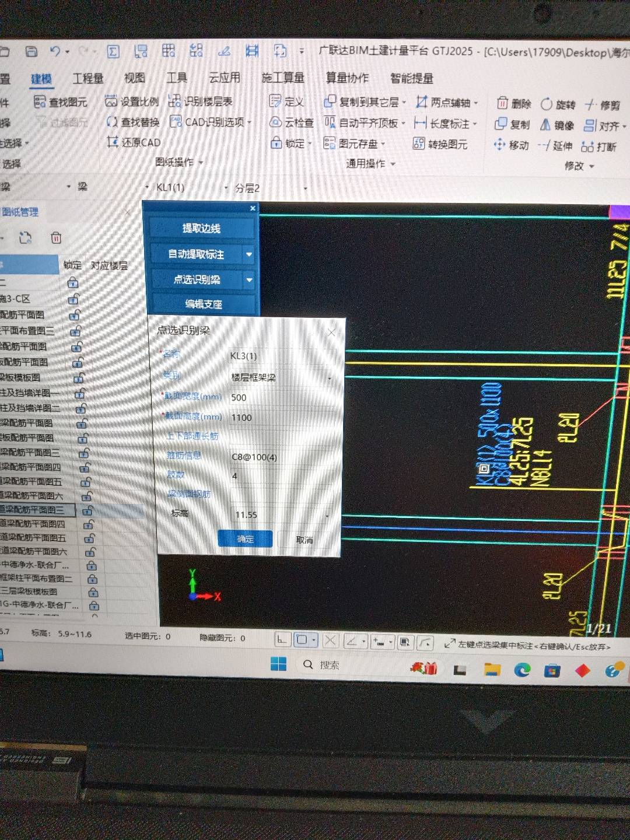
Task: Expand the 自动提取标注 dropdown arrow
Action: point(250,254)
